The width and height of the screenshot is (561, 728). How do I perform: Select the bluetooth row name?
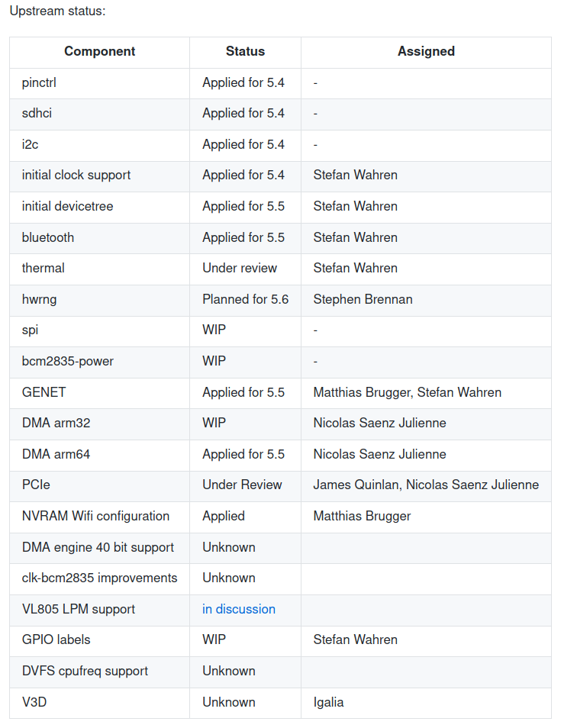[48, 237]
